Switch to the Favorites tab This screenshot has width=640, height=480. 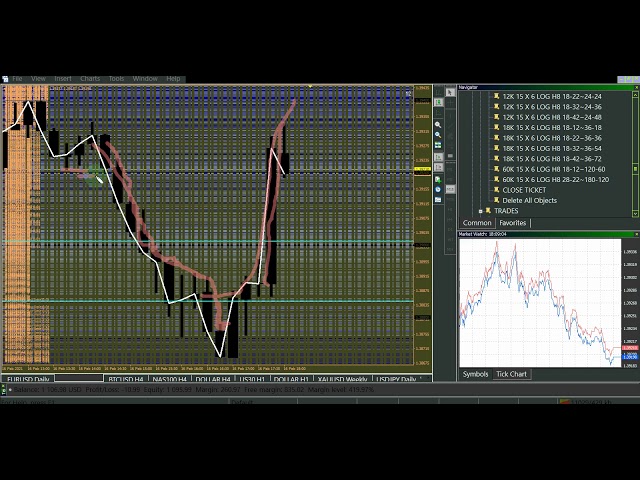[x=512, y=223]
